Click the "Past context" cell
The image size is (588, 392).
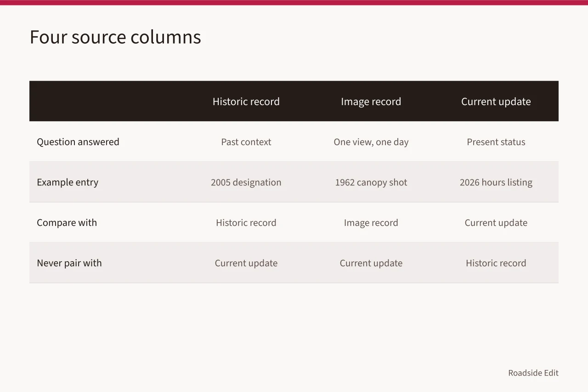click(x=246, y=142)
